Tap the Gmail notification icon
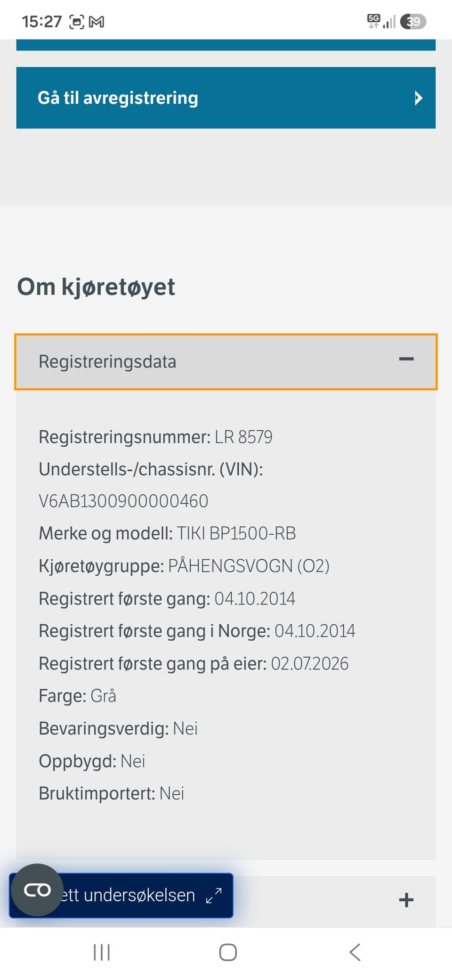The image size is (452, 980). pyautogui.click(x=97, y=22)
